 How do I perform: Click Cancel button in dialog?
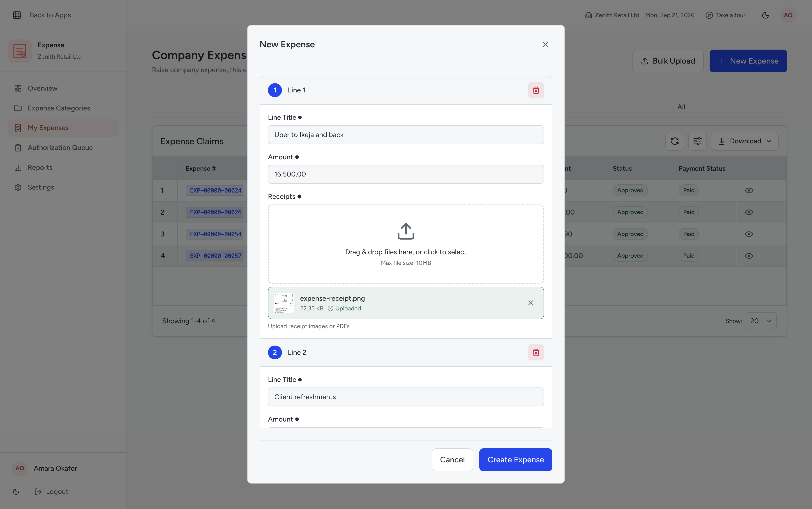point(452,459)
